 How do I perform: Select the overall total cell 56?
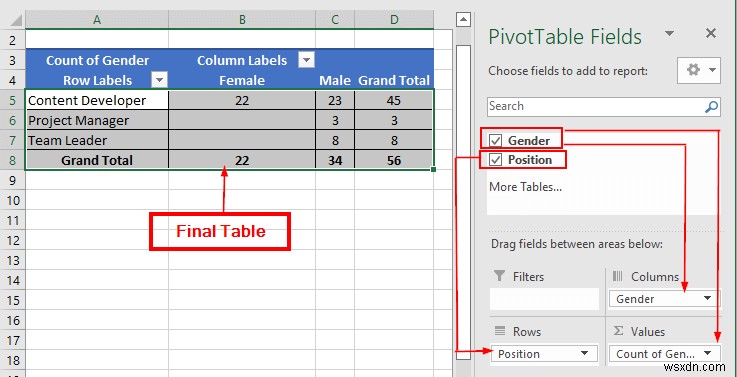pyautogui.click(x=394, y=160)
